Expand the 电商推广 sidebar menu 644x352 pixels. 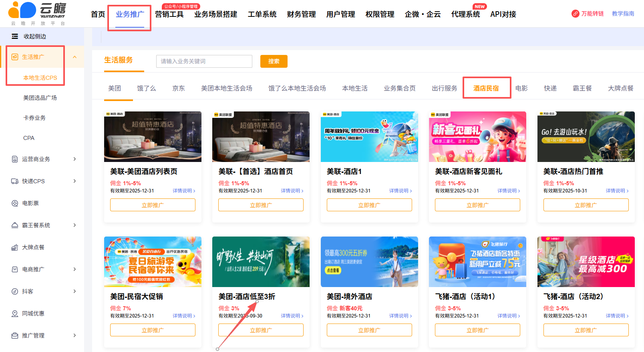click(74, 269)
